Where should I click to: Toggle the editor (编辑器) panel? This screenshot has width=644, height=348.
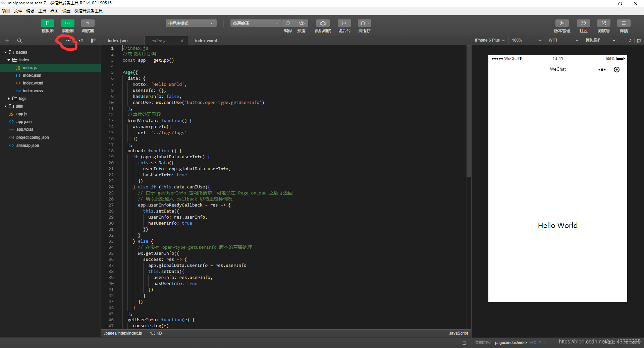pyautogui.click(x=67, y=23)
